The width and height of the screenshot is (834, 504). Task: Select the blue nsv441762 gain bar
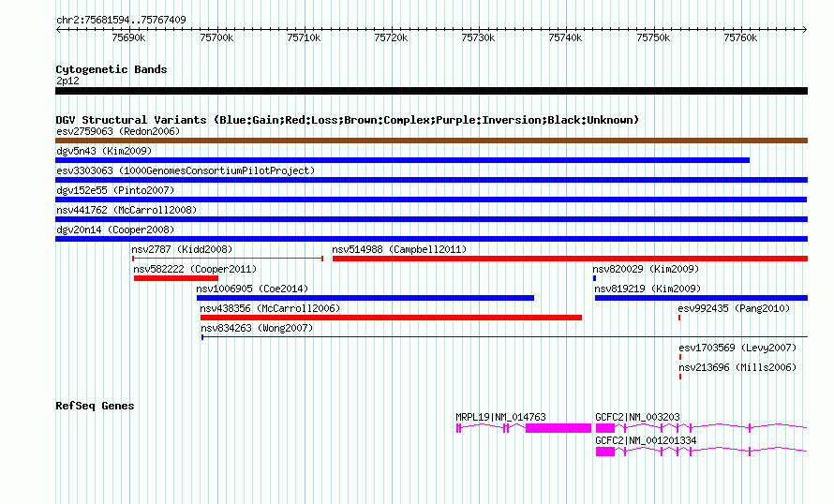tap(431, 219)
